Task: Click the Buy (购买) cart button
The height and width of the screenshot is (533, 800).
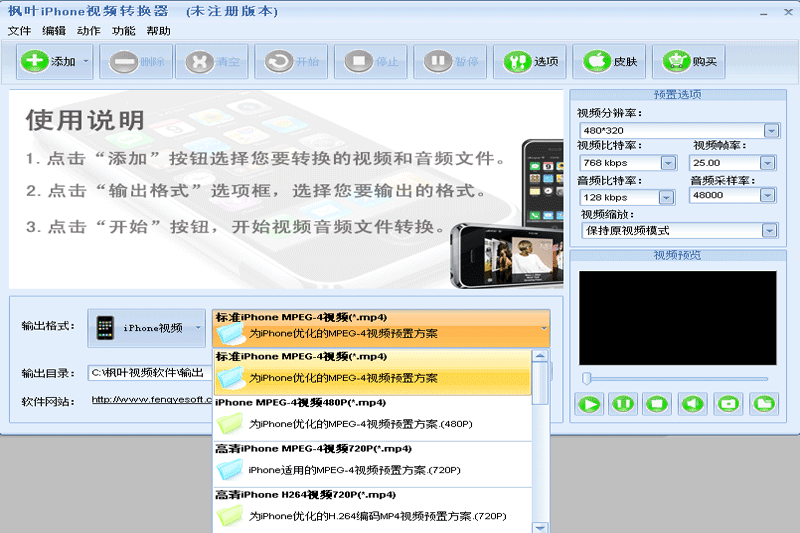Action: (x=688, y=62)
